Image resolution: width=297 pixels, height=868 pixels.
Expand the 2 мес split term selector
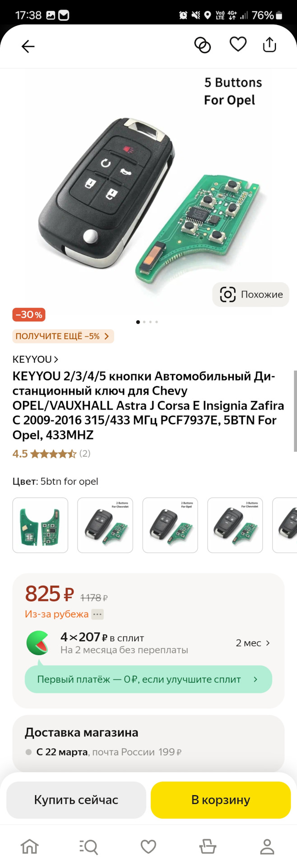253,643
